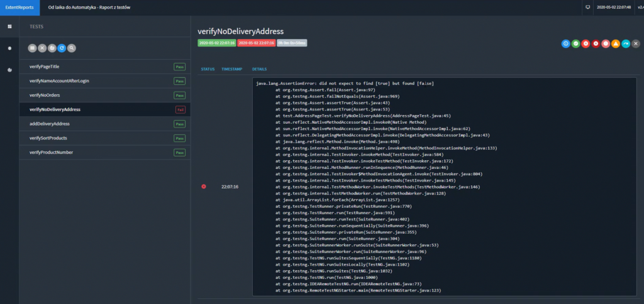644x304 pixels.
Task: Click the red fail status icon in log row
Action: pos(204,187)
